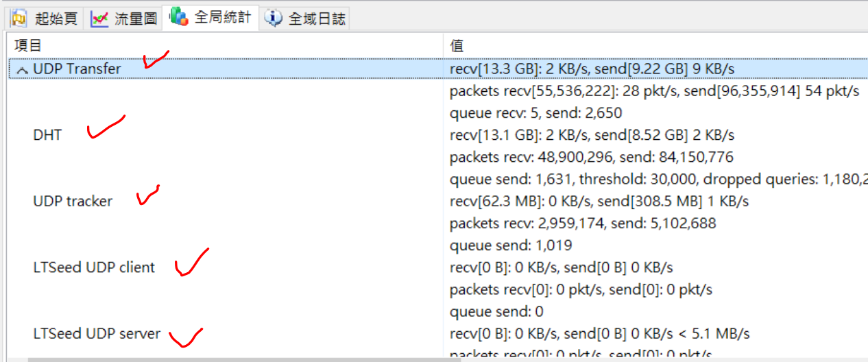This screenshot has width=868, height=362.
Task: Select the DHT item
Action: pyautogui.click(x=47, y=135)
